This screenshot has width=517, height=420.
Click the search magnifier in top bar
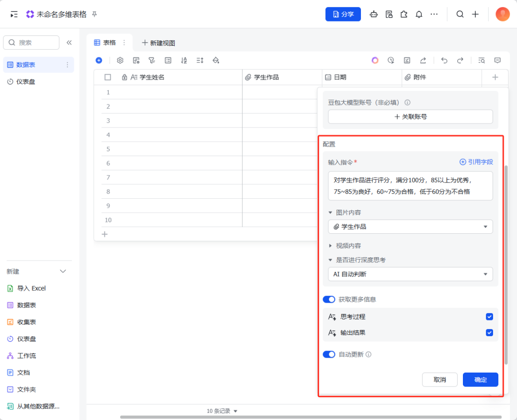tap(460, 14)
